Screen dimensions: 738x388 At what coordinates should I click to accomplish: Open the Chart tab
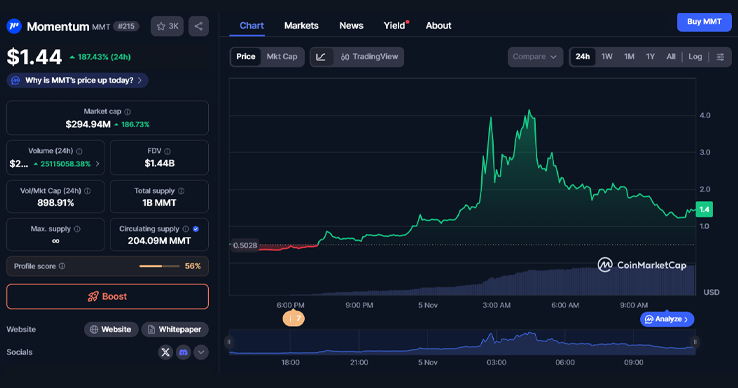(251, 26)
